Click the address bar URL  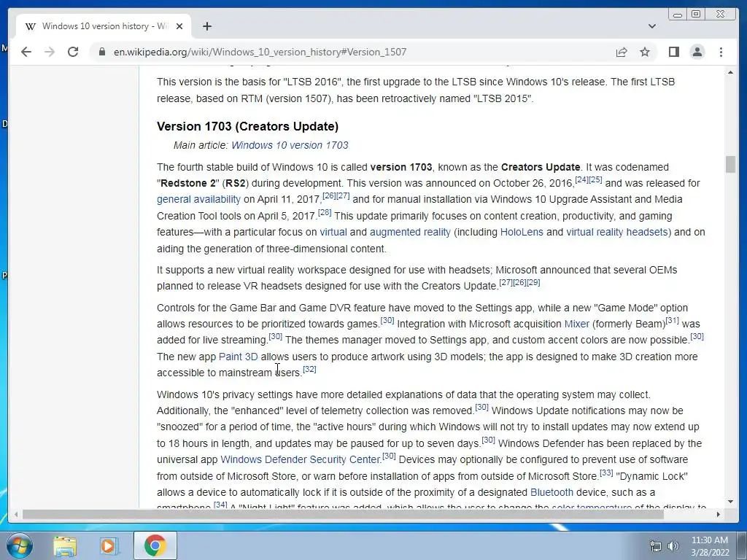260,52
